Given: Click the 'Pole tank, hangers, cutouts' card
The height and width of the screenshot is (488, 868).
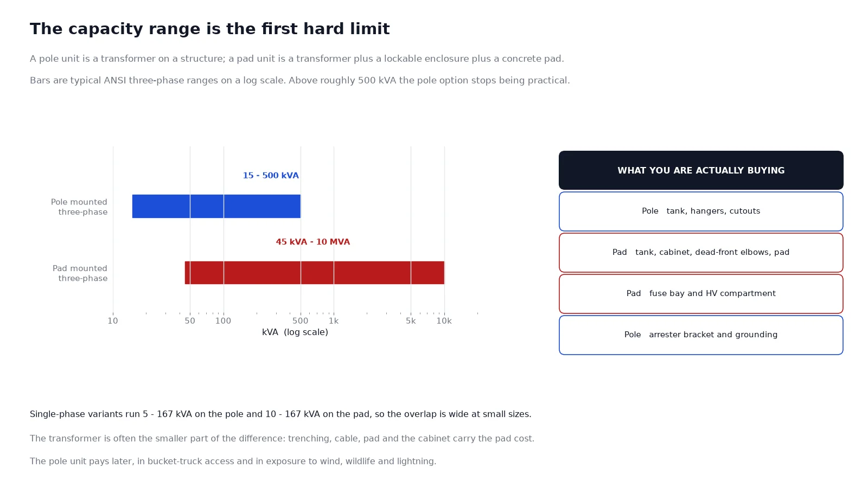Looking at the screenshot, I should pyautogui.click(x=701, y=211).
